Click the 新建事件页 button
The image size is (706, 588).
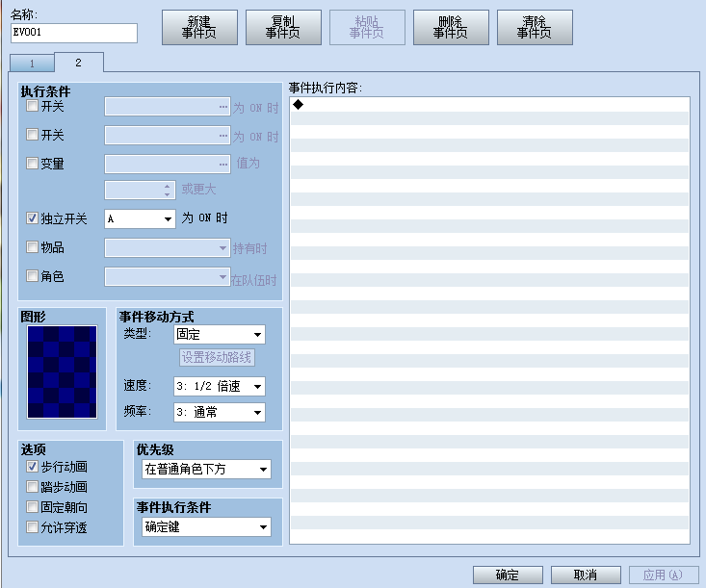click(199, 28)
